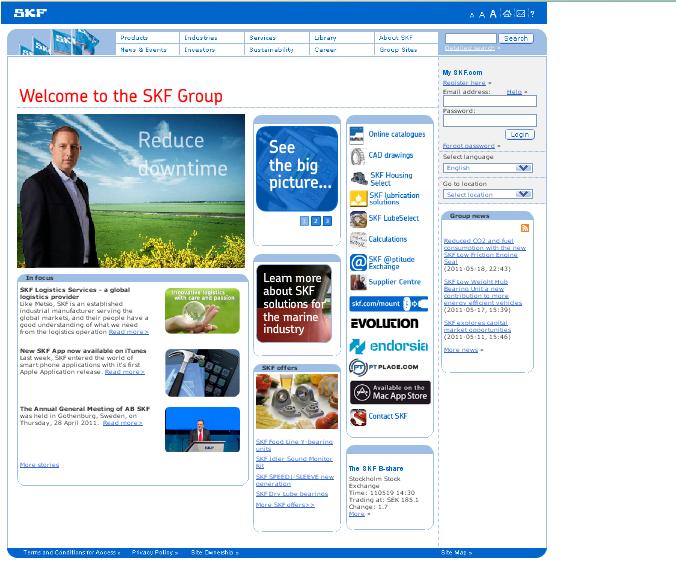Click the See the big picture banner

[297, 169]
